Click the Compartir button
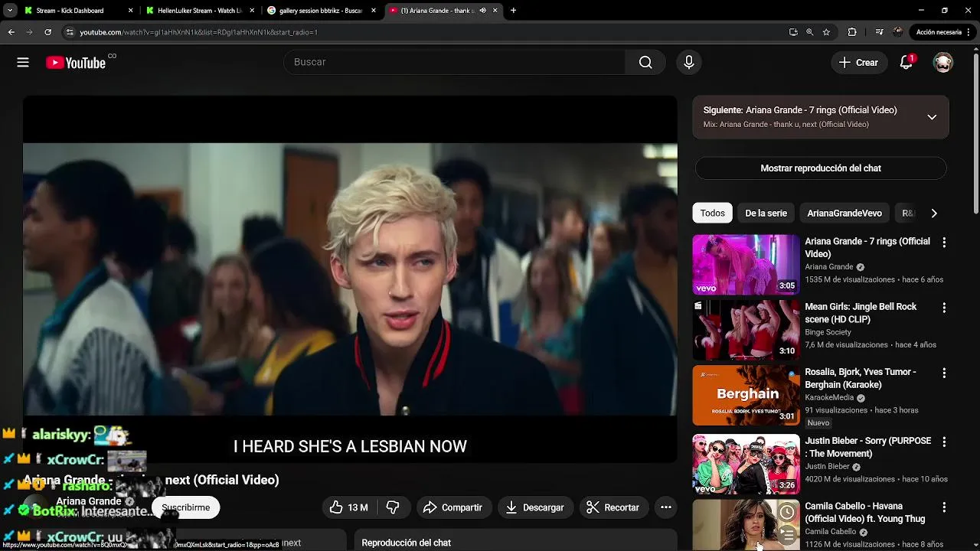This screenshot has height=551, width=980. (453, 507)
